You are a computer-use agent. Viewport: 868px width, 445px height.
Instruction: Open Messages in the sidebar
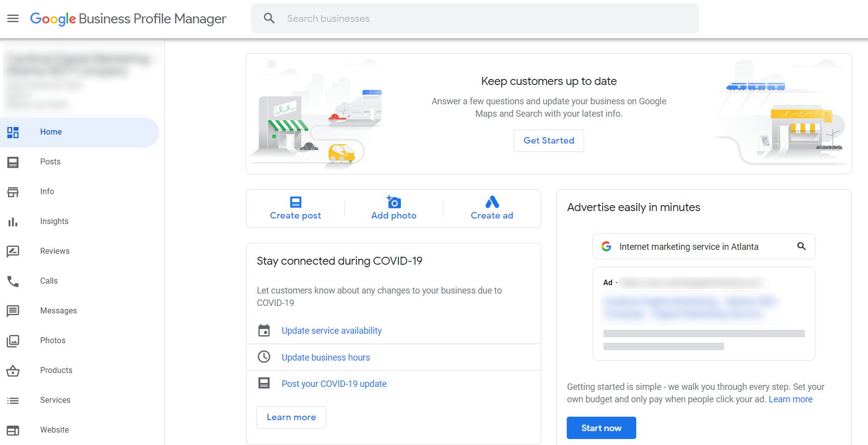pos(79,311)
